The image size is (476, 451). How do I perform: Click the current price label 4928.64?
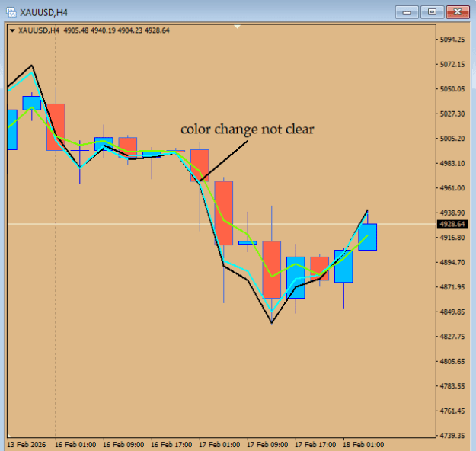click(x=452, y=224)
